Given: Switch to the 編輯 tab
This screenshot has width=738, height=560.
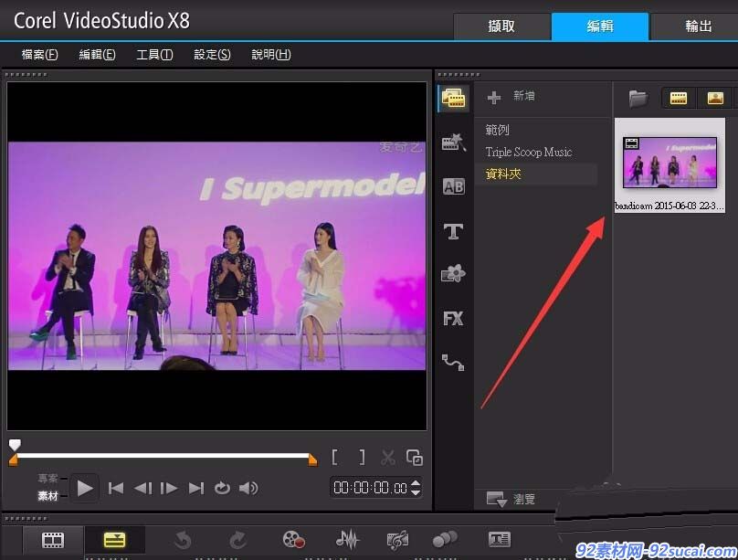Looking at the screenshot, I should pyautogui.click(x=600, y=26).
